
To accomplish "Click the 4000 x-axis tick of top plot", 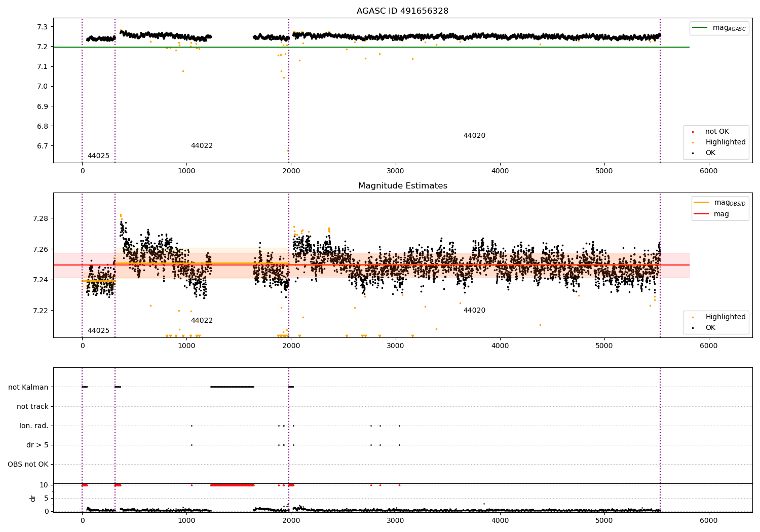I will [x=500, y=171].
